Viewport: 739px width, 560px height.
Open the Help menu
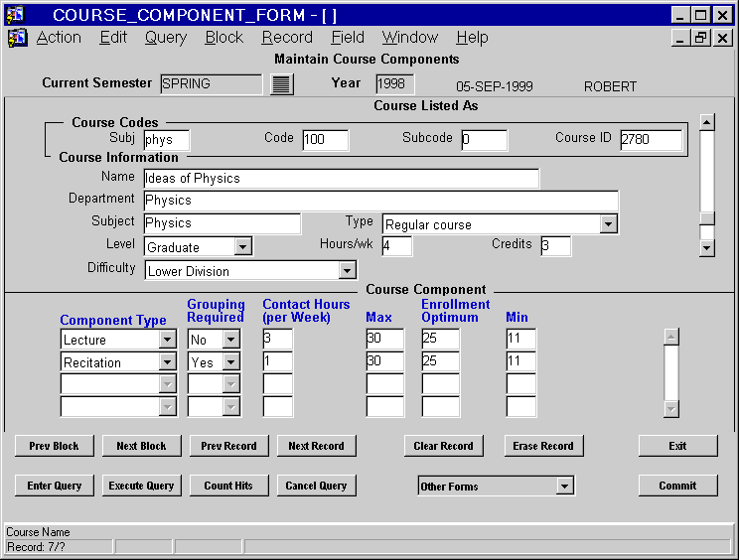(x=472, y=37)
